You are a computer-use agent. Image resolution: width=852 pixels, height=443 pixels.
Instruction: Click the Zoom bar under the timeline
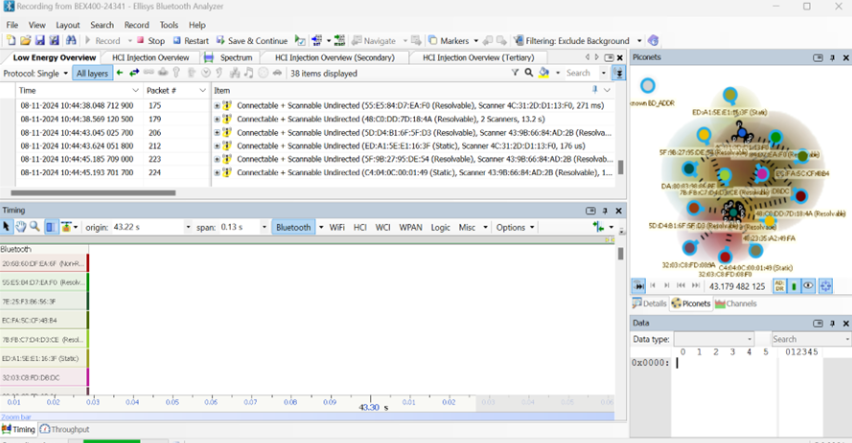point(300,416)
